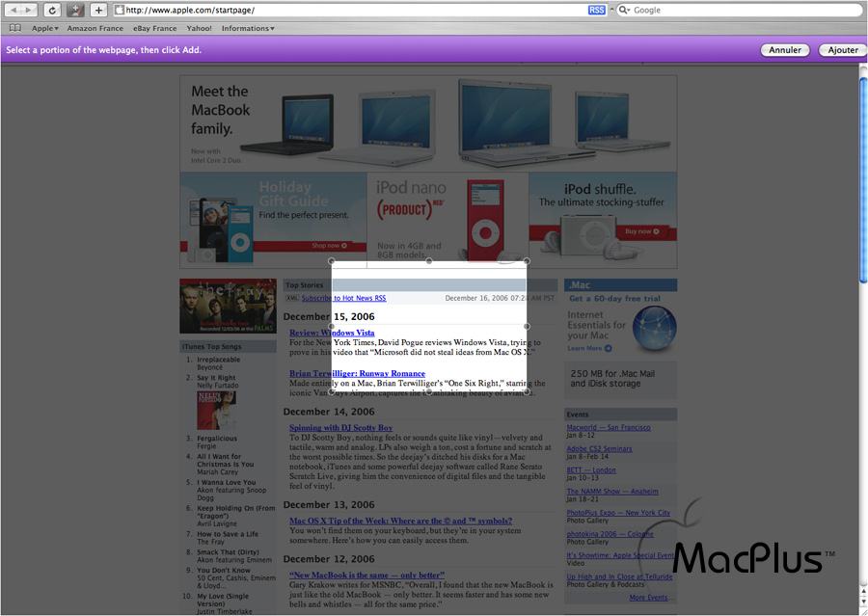Viewport: 868px width, 616px height.
Task: Click Buy now on iPod shuffle banner
Action: pyautogui.click(x=642, y=231)
